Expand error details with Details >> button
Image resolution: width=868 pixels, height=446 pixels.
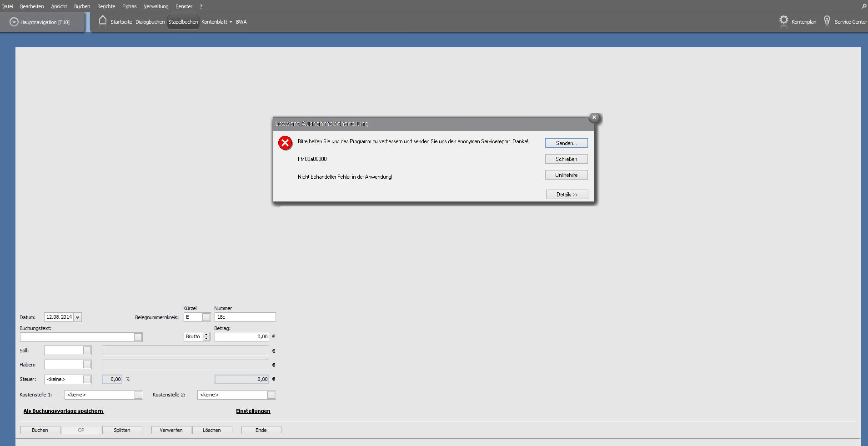pyautogui.click(x=567, y=195)
